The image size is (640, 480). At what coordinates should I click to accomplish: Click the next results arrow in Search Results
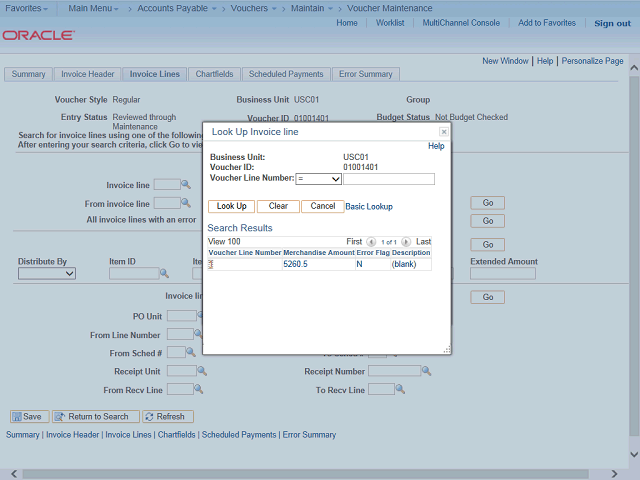coord(408,242)
